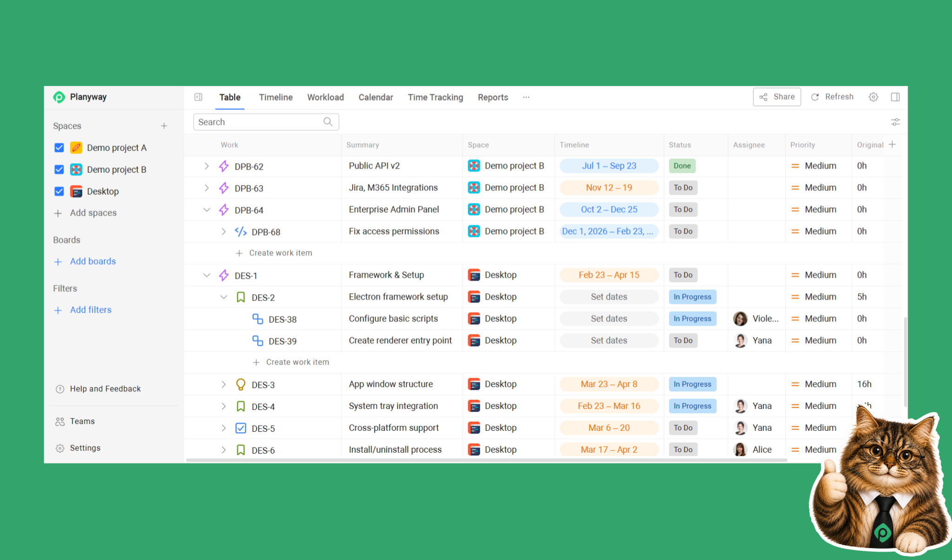Click Add filters link
This screenshot has width=952, height=560.
pyautogui.click(x=91, y=310)
